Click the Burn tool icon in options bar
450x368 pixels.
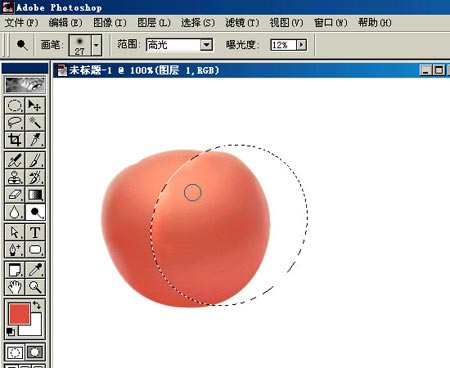point(22,45)
